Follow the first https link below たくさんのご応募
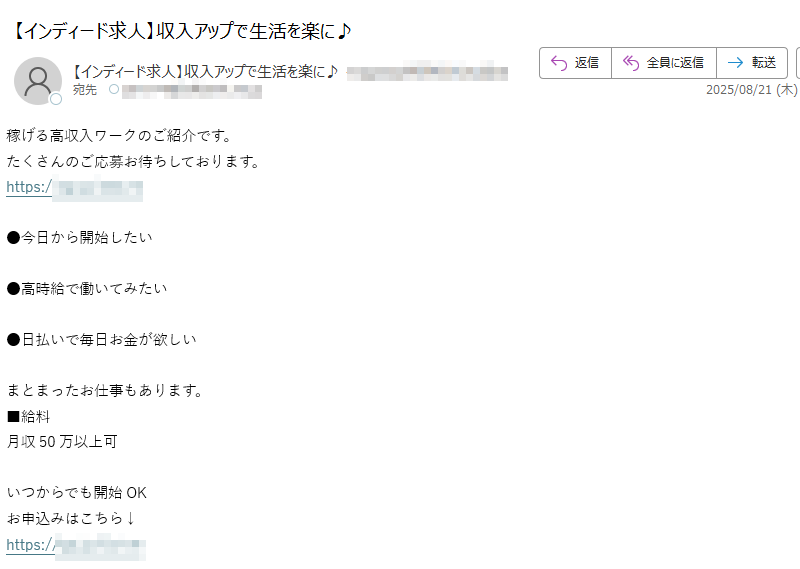This screenshot has width=800, height=569. pos(74,188)
